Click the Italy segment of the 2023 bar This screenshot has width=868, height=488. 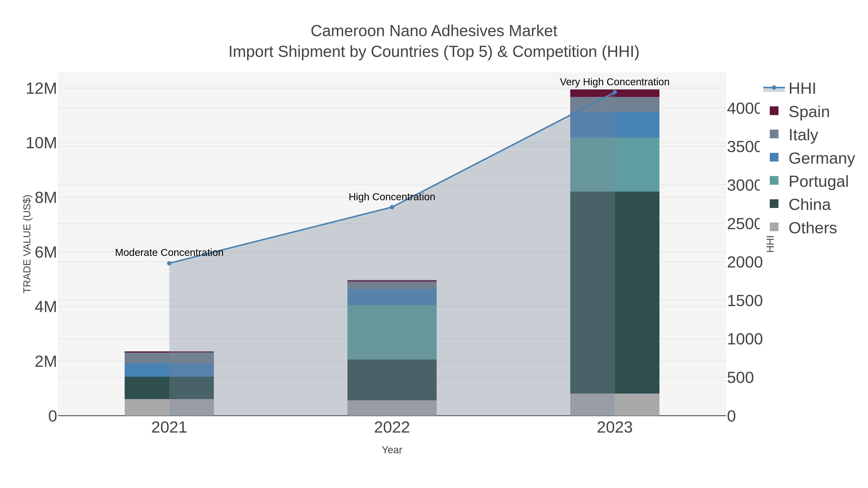[x=615, y=104]
